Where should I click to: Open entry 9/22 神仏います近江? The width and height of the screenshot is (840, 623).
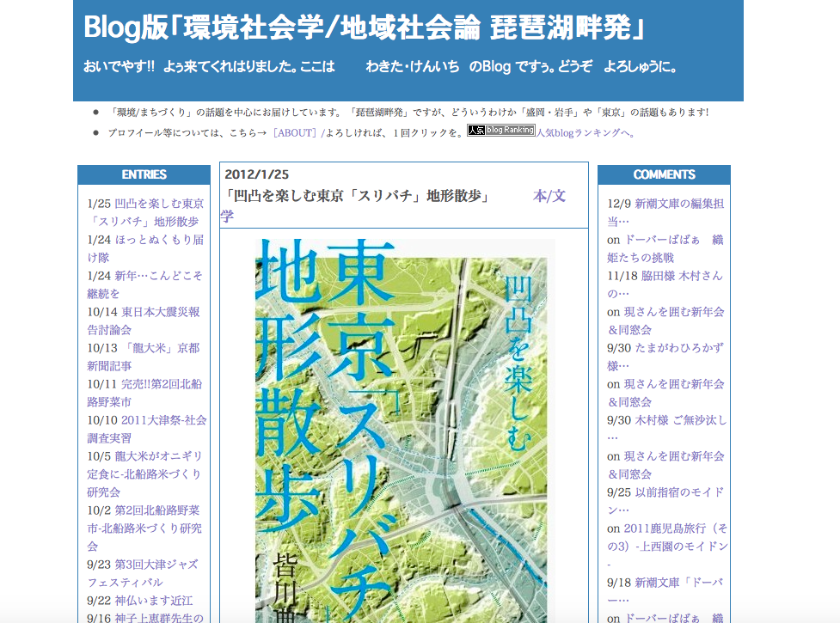click(x=140, y=601)
